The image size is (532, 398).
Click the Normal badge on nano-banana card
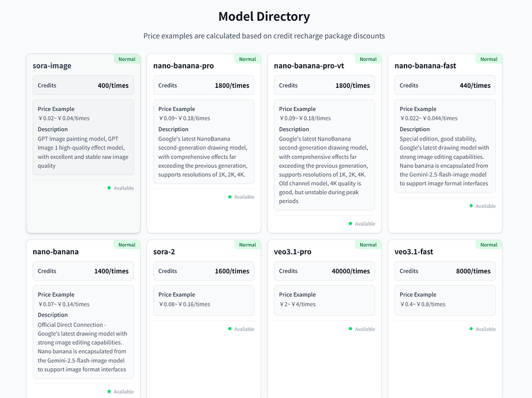[x=127, y=245]
